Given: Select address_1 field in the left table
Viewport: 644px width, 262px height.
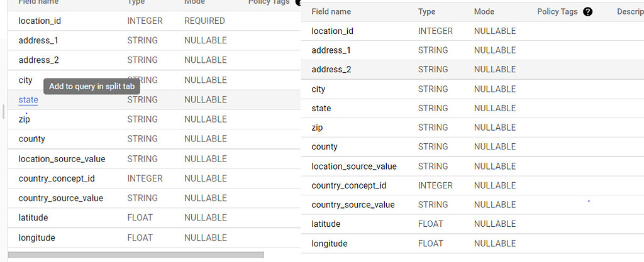Looking at the screenshot, I should (39, 41).
